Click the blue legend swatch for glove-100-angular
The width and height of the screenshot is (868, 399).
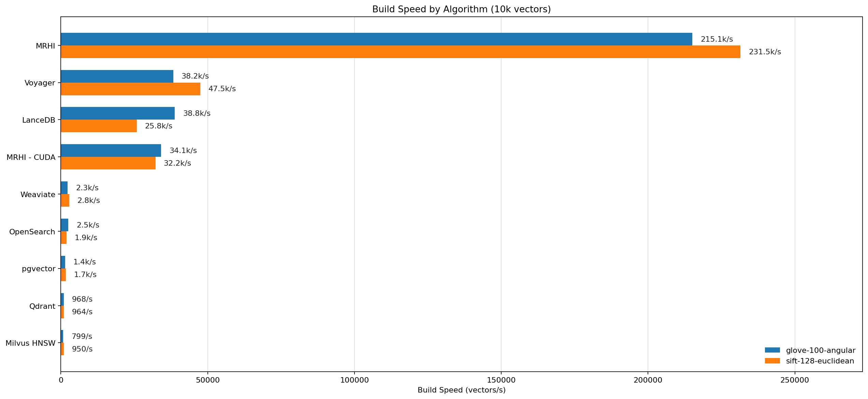pyautogui.click(x=772, y=350)
